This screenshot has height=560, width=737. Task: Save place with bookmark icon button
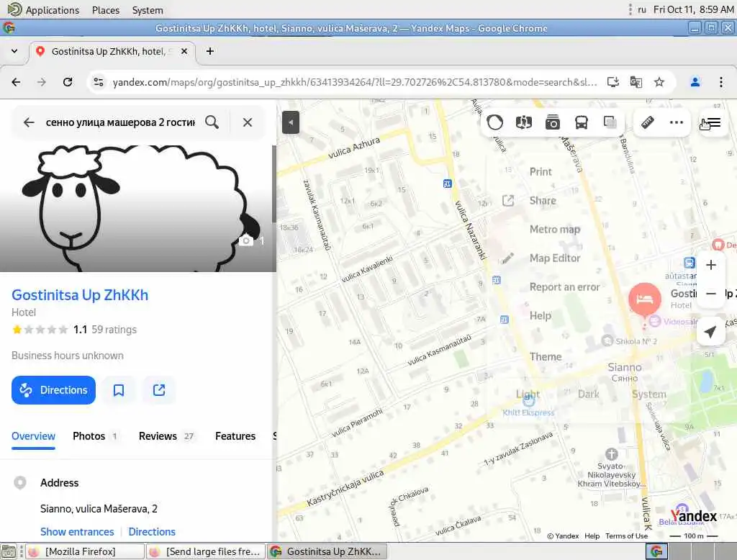119,390
